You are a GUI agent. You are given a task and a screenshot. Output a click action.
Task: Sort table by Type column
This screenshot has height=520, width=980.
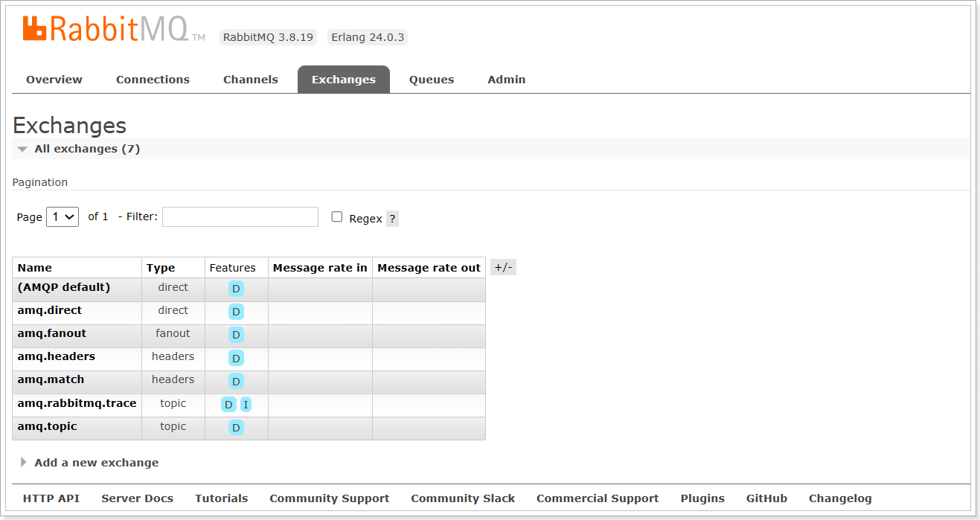click(x=161, y=268)
